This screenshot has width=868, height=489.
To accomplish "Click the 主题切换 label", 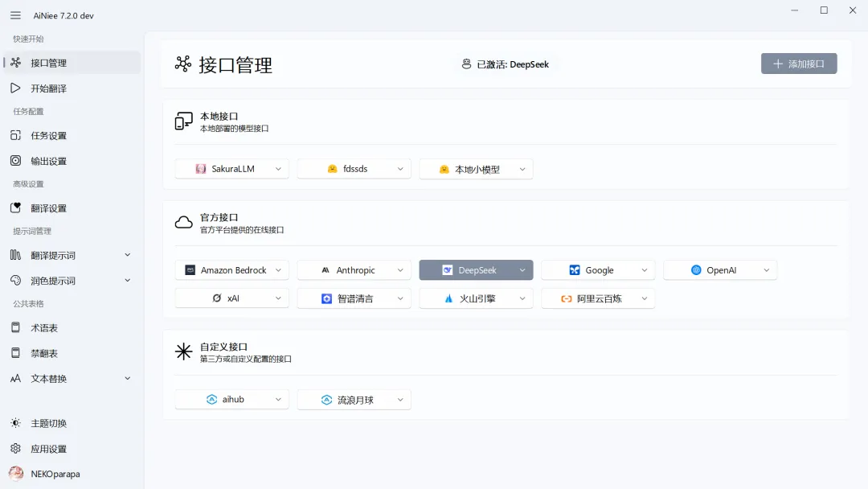I will point(49,424).
